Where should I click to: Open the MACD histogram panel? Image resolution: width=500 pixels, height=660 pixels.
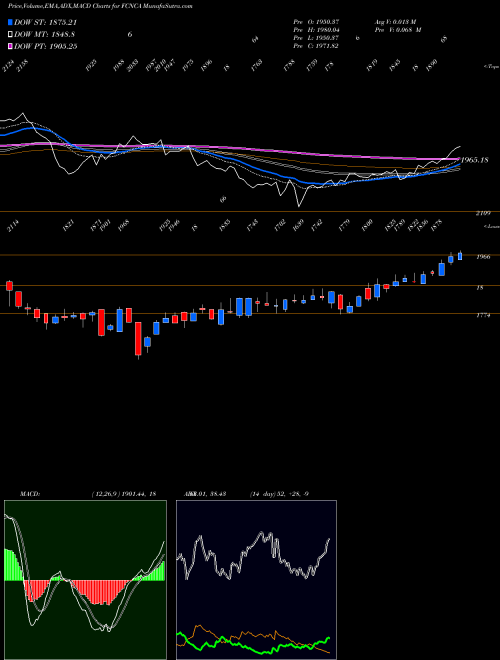[85, 580]
